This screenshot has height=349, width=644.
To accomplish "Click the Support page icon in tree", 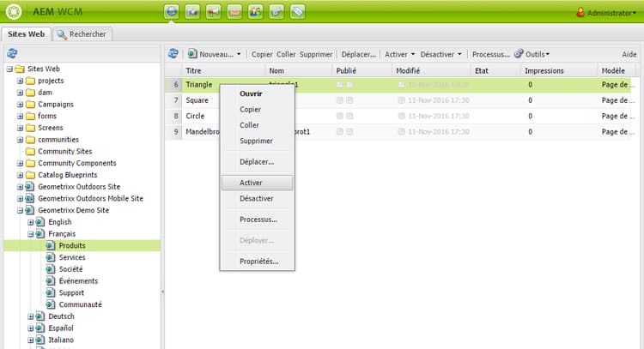I will click(51, 292).
